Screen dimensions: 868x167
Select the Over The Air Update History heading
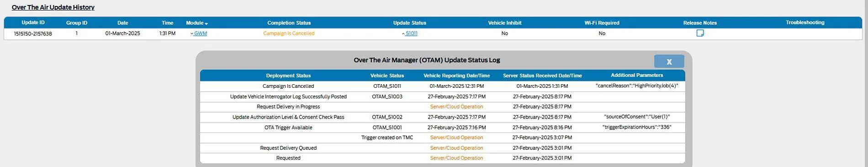[53, 7]
